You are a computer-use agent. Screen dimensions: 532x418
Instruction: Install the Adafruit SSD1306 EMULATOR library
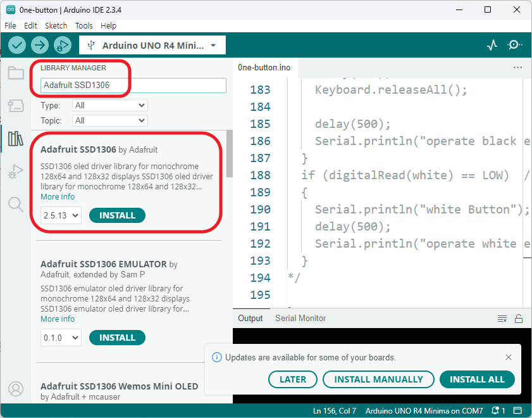point(118,338)
